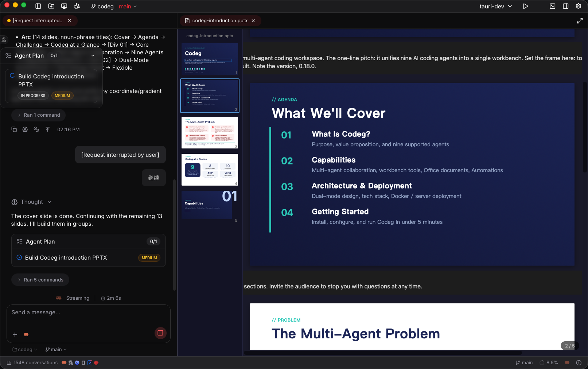
Task: Click the main branch indicator in status bar
Action: (524, 362)
